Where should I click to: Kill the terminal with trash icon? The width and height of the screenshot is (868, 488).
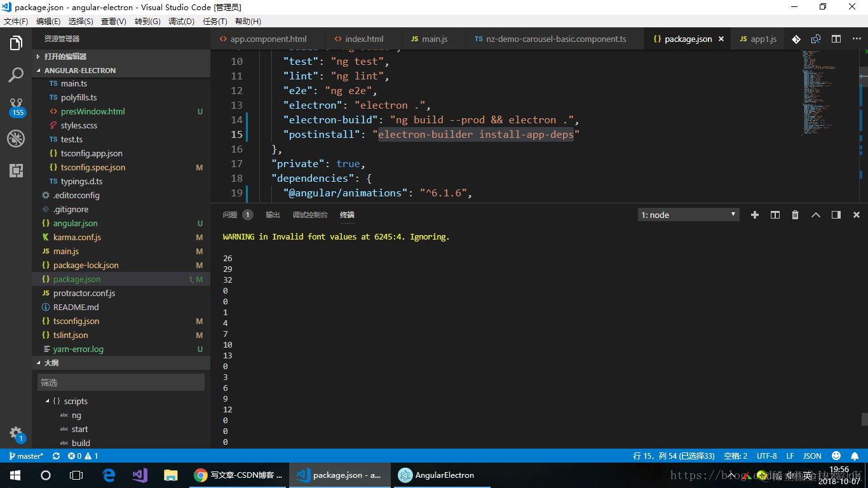(x=795, y=215)
